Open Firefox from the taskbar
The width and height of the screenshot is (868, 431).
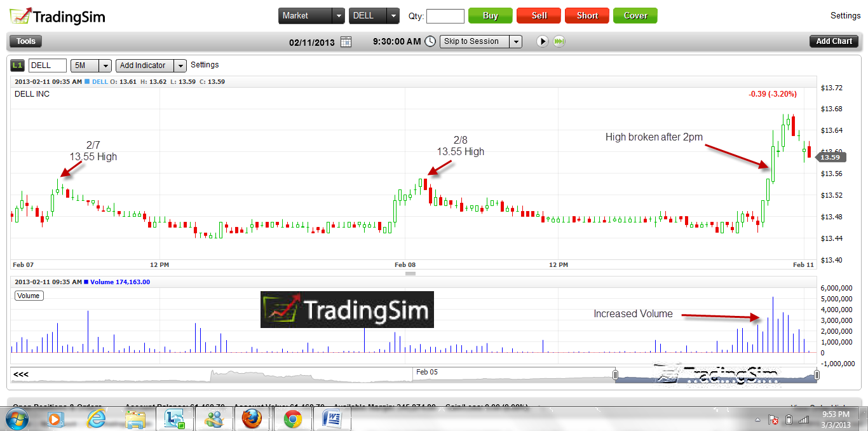(x=251, y=419)
